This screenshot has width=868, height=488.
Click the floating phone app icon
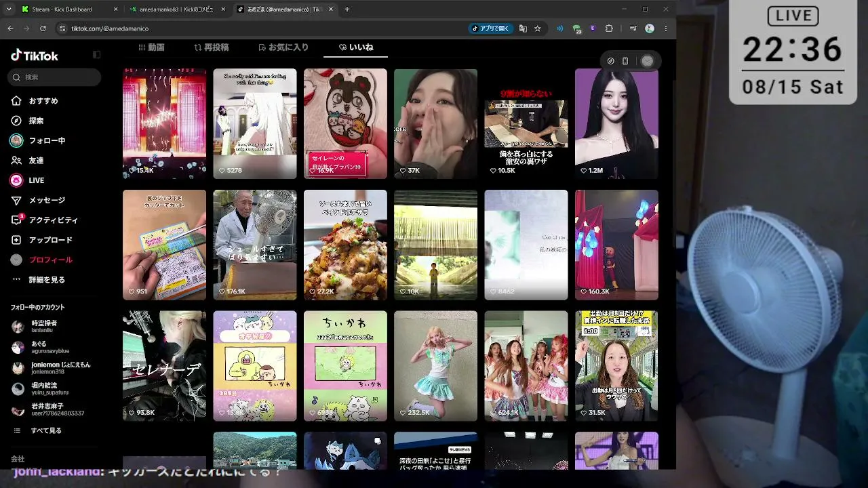tap(625, 61)
